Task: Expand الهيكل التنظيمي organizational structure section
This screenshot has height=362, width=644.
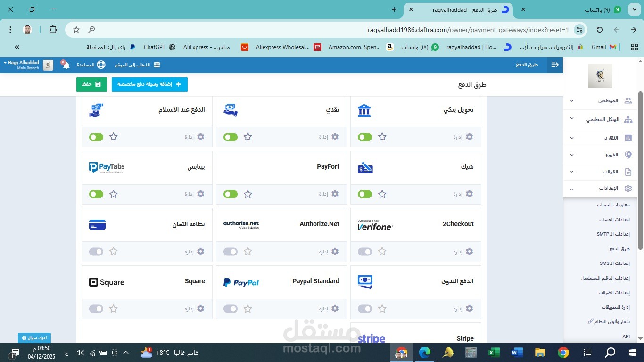Action: tap(600, 120)
